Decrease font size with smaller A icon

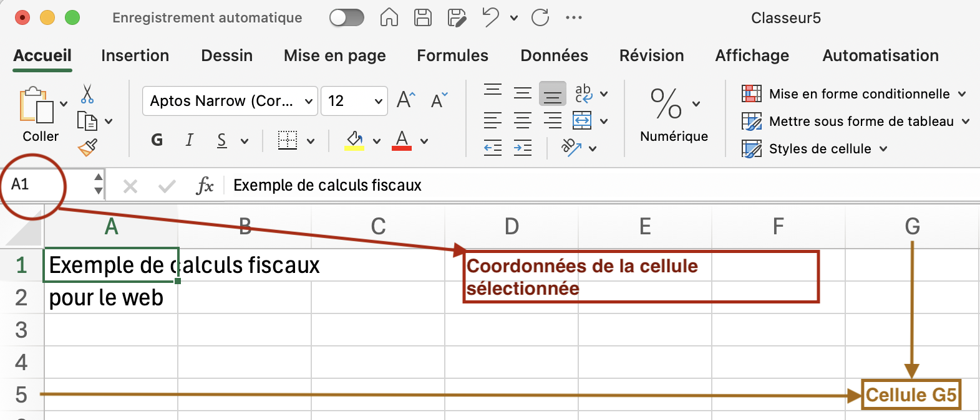point(439,100)
